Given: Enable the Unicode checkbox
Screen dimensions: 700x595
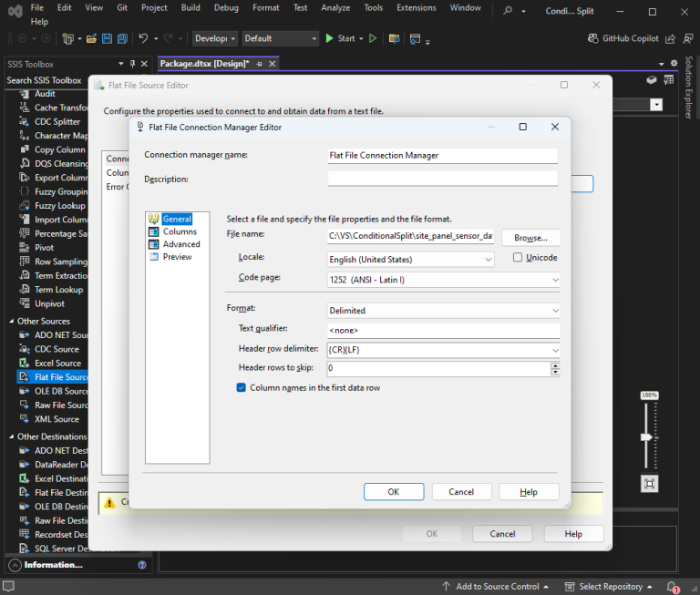Looking at the screenshot, I should [518, 258].
